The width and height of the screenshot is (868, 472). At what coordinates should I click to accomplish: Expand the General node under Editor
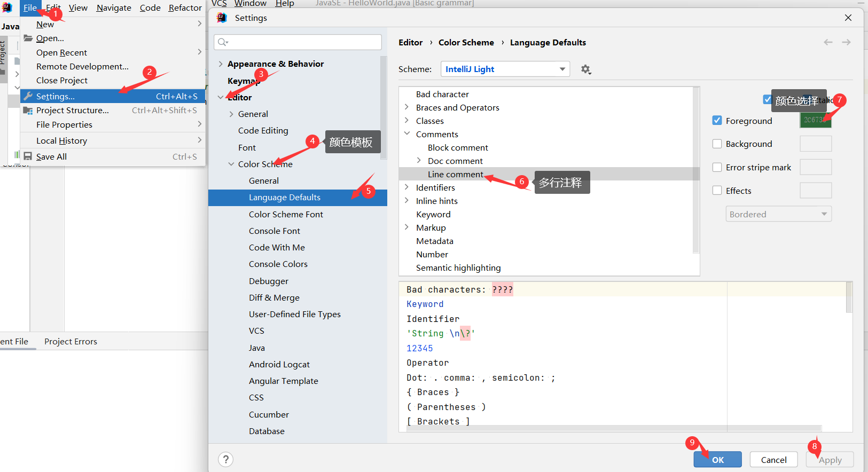[x=231, y=114]
